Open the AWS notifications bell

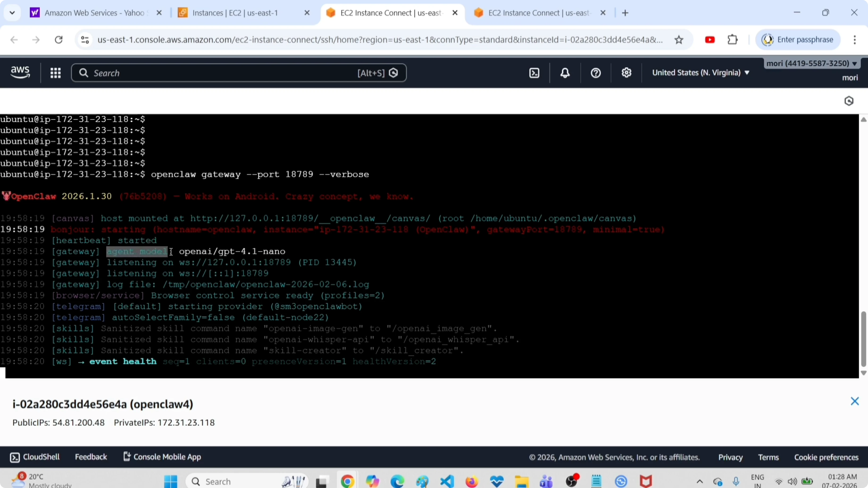pos(565,73)
